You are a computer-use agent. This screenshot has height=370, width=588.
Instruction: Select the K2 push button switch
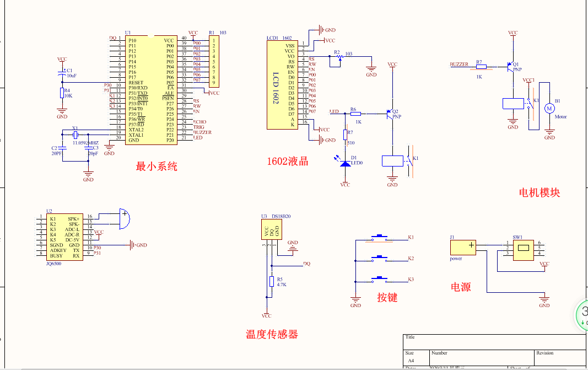(378, 258)
